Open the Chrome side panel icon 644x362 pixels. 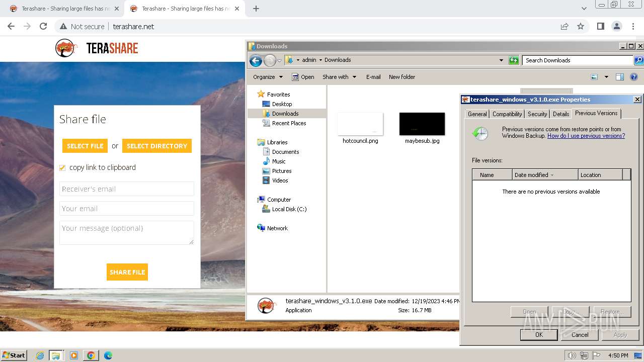(600, 26)
